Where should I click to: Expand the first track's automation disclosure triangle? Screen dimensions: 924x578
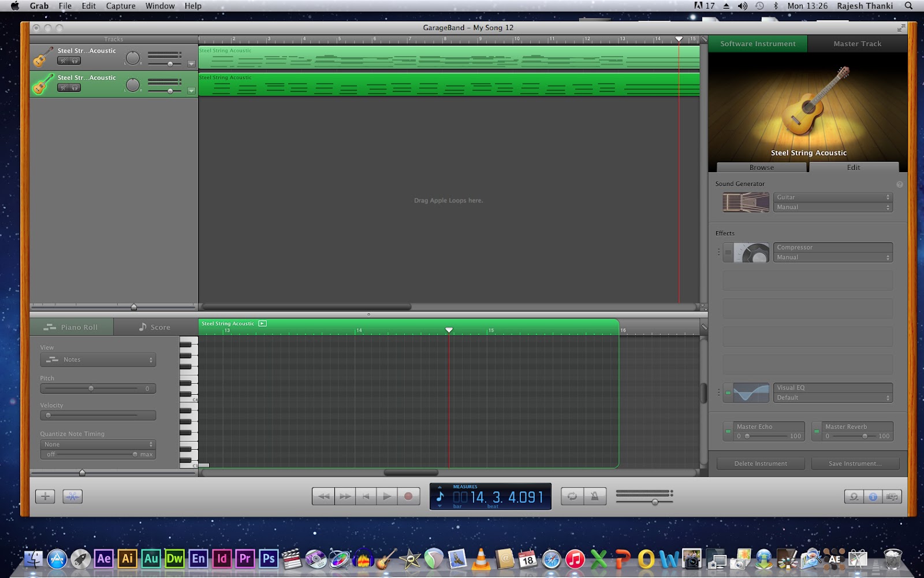point(191,64)
